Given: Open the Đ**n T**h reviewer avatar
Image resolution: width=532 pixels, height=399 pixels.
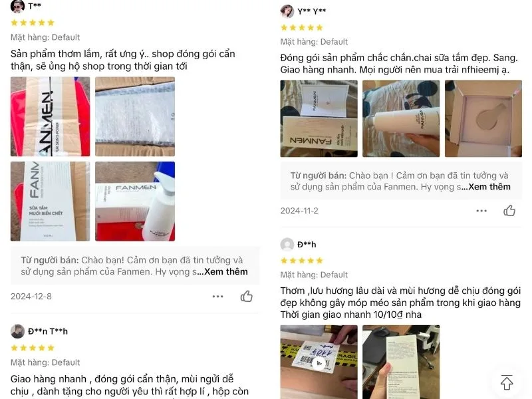Looking at the screenshot, I should (x=17, y=331).
